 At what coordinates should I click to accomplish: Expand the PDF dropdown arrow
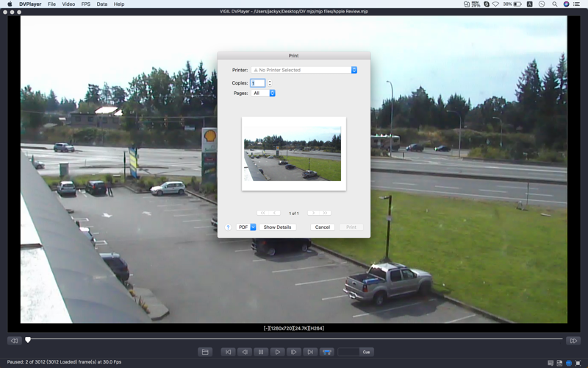[253, 227]
